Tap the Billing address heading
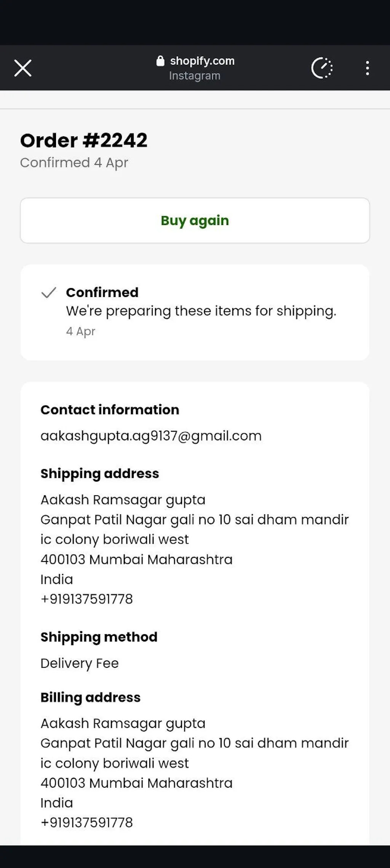Screen dimensions: 390x868 pos(91,697)
